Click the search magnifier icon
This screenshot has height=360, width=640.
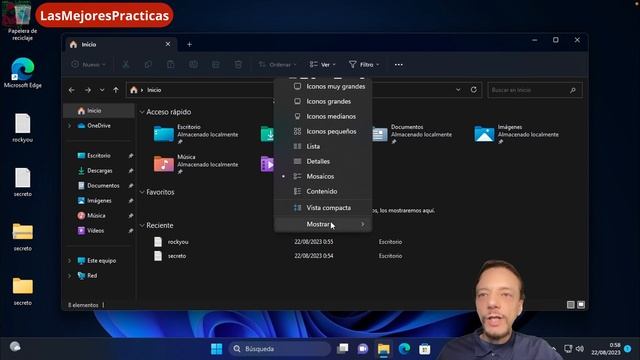573,90
